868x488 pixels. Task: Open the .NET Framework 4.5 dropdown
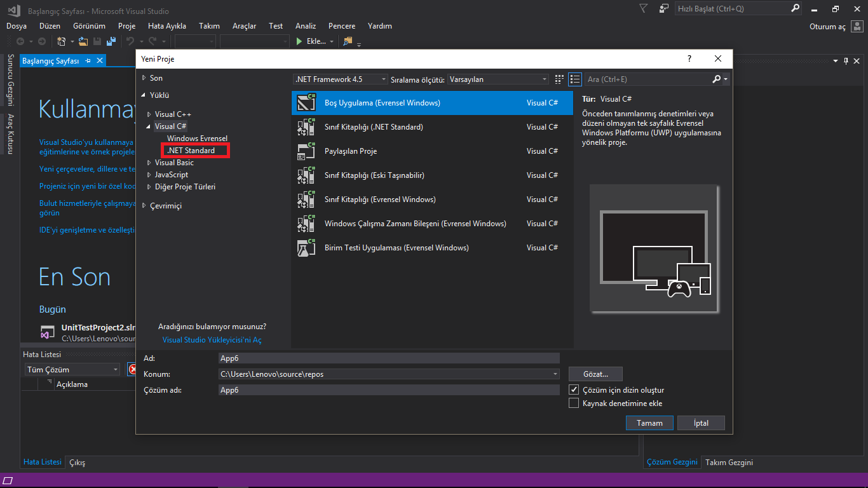pos(341,79)
